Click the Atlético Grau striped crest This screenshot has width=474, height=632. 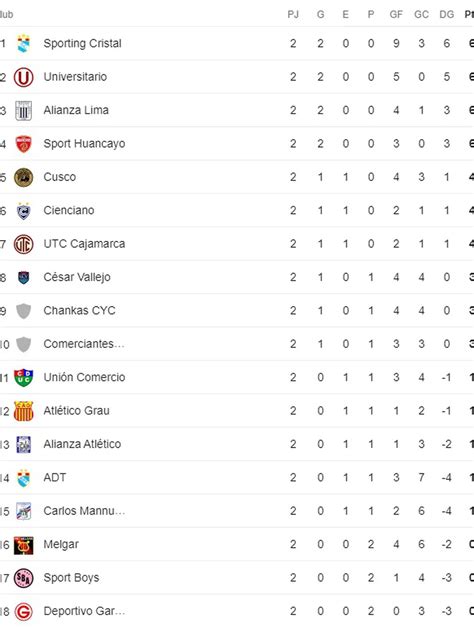tap(23, 411)
